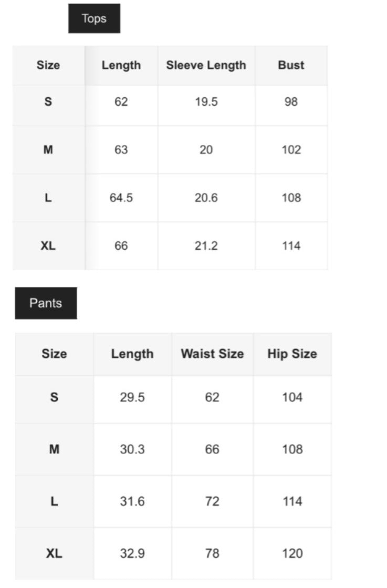The width and height of the screenshot is (387, 588).
Task: Click the pants length 29.5 cell
Action: [132, 397]
